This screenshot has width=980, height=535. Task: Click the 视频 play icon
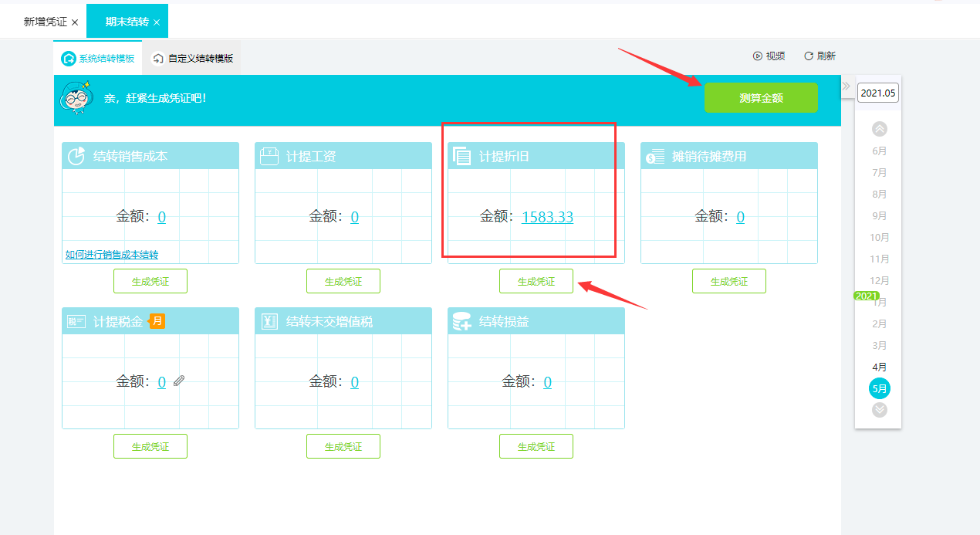click(x=757, y=55)
